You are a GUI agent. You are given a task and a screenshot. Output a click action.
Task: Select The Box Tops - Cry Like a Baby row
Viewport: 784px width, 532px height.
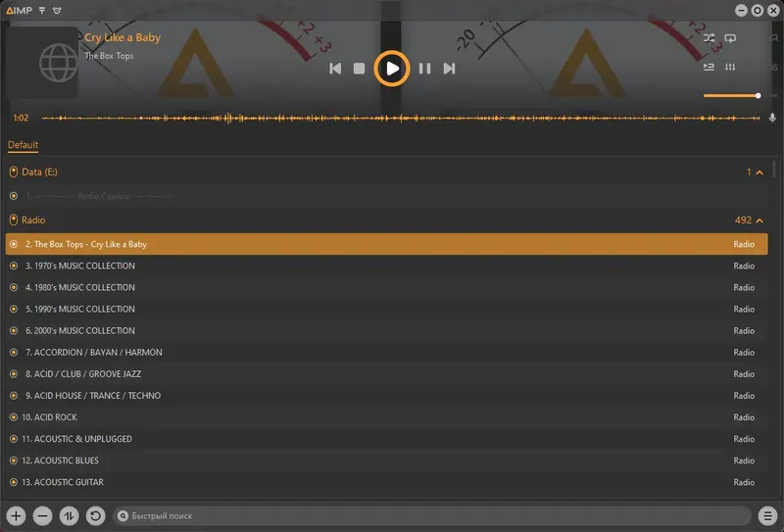tap(386, 244)
